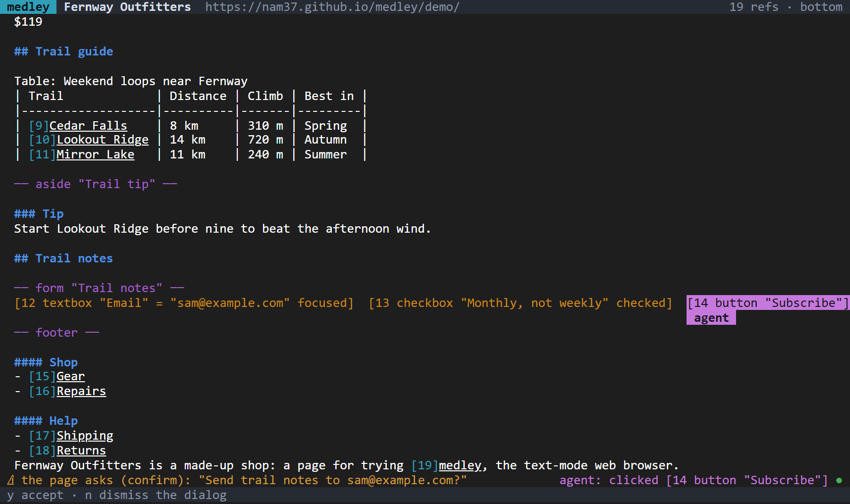Screen dimensions: 850x504
Task: Select the "Tip" heading in the aside
Action: tap(39, 214)
